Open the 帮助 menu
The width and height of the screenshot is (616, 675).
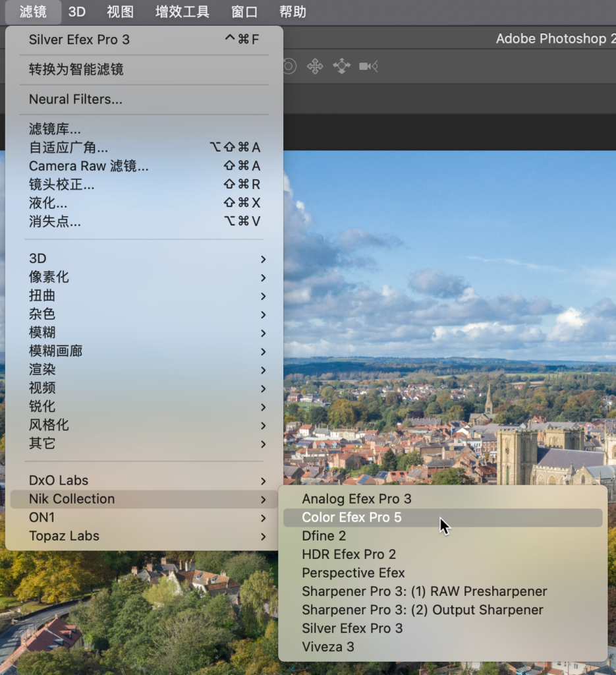(293, 12)
